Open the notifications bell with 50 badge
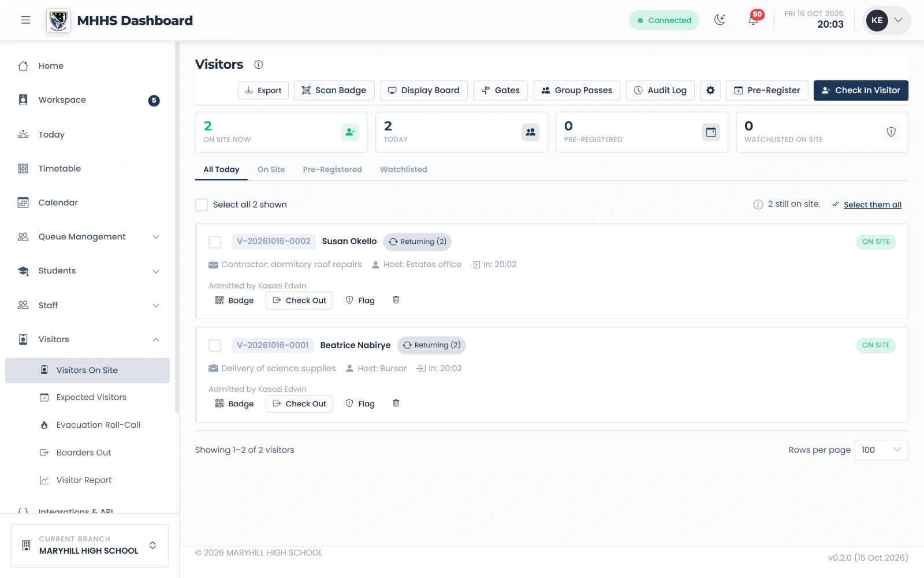Image resolution: width=924 pixels, height=578 pixels. [x=754, y=20]
